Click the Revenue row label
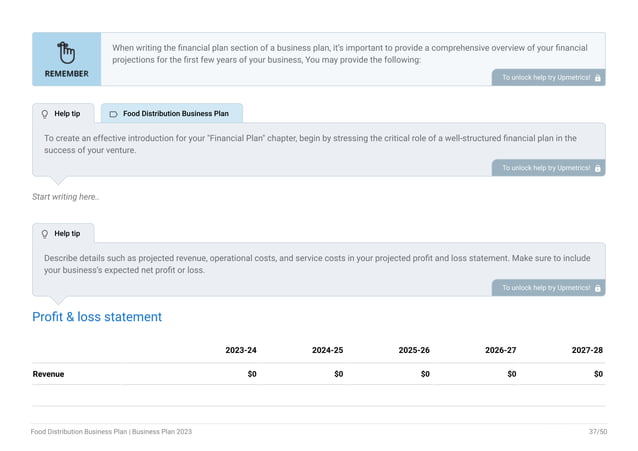The image size is (638, 451). tap(48, 374)
